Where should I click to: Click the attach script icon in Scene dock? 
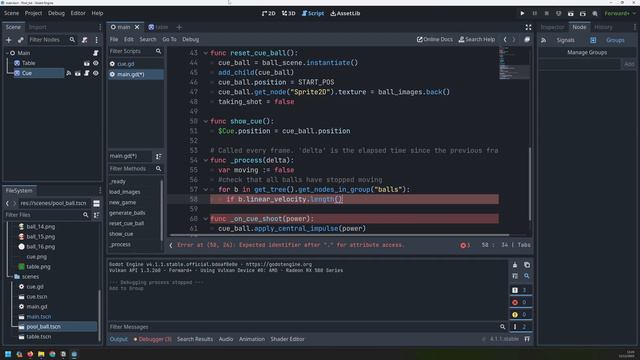pos(84,40)
